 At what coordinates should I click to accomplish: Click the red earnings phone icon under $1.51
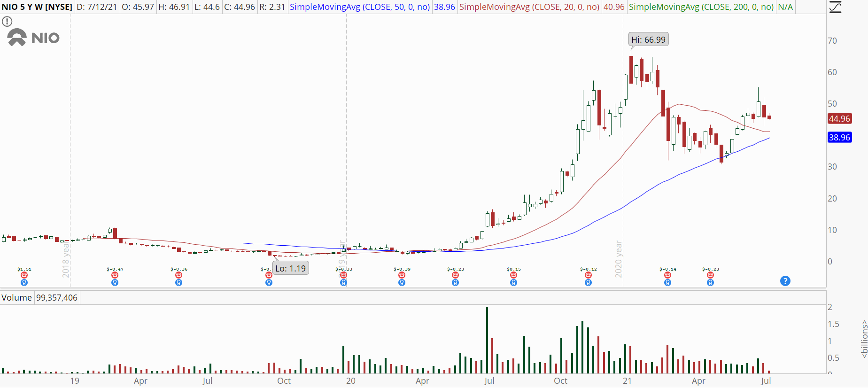[24, 275]
